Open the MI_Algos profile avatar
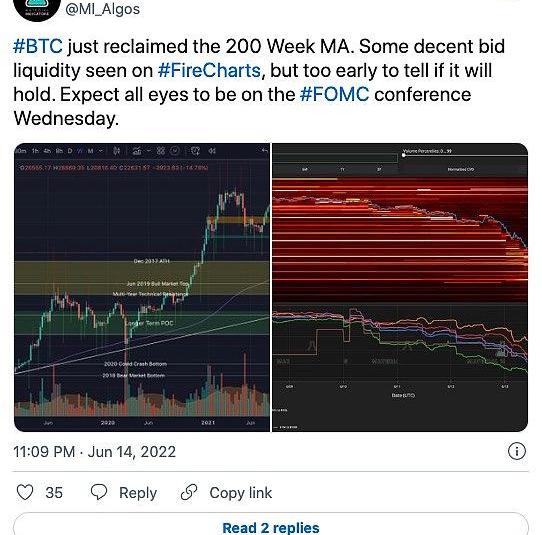 pyautogui.click(x=37, y=10)
